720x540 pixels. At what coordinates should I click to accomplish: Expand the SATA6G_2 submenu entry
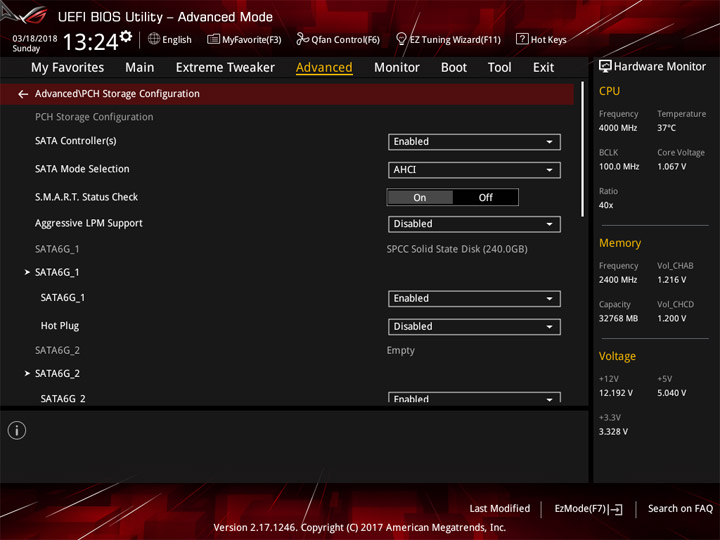[57, 373]
